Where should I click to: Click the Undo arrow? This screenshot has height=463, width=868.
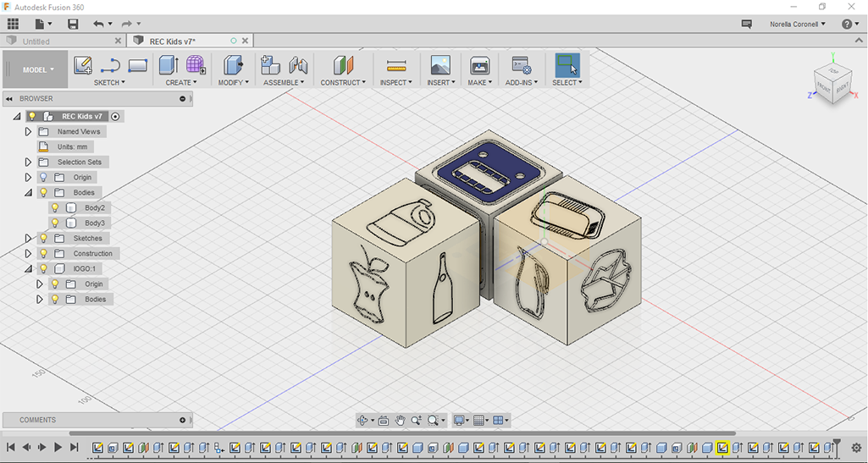(98, 24)
